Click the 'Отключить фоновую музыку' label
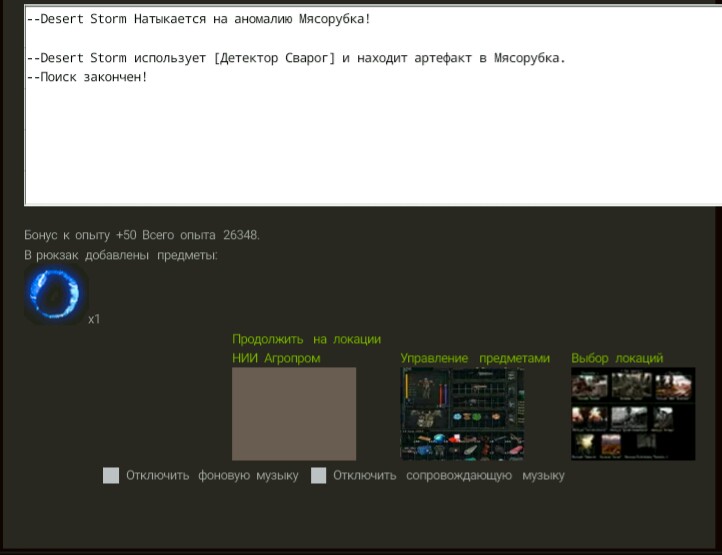The width and height of the screenshot is (722, 555). [x=212, y=476]
